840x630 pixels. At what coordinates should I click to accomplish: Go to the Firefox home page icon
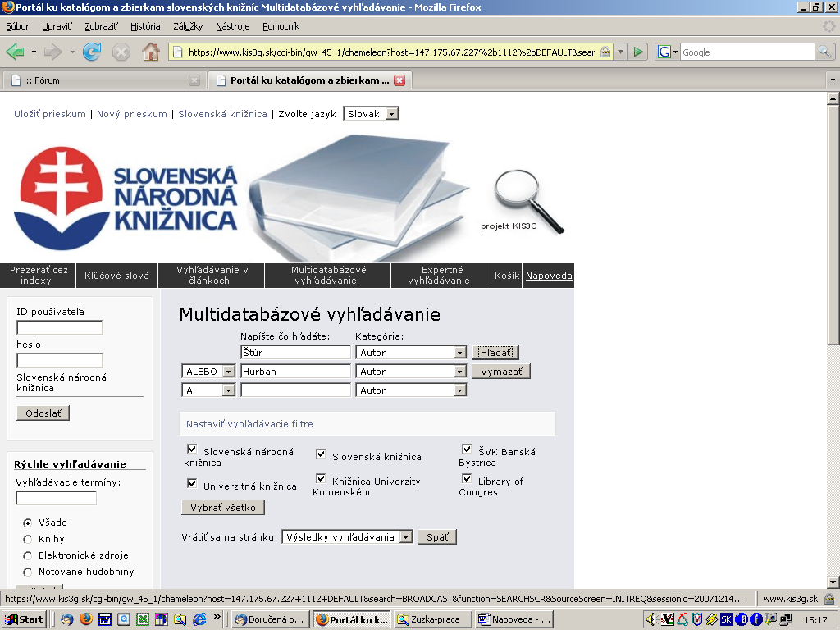[151, 52]
